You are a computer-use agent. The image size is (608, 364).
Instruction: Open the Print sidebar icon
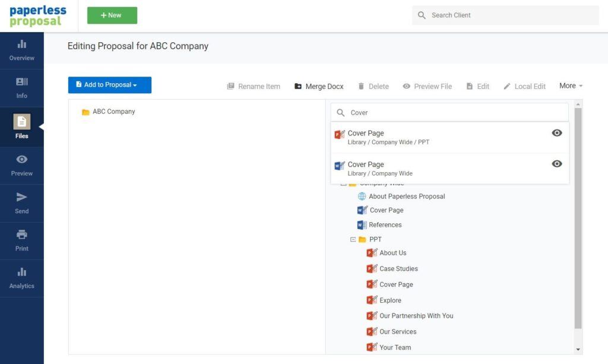tap(21, 240)
